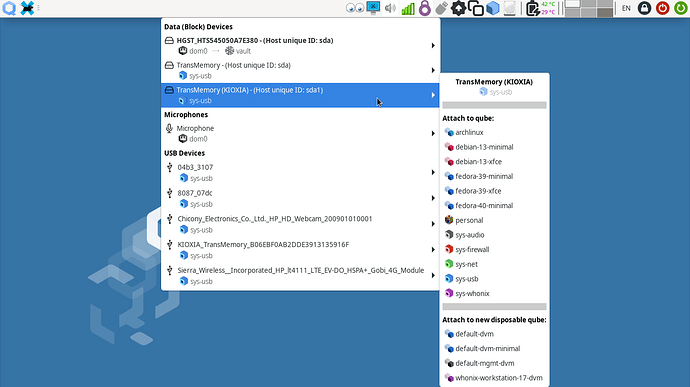The height and width of the screenshot is (387, 690).
Task: Expand arrow for Sierra Wireless Gobi module
Action: tap(433, 276)
